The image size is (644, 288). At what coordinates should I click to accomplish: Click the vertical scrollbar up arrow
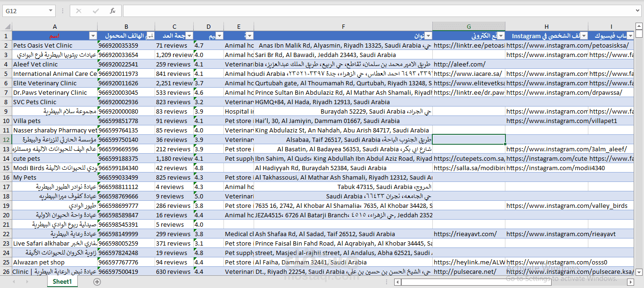[639, 26]
